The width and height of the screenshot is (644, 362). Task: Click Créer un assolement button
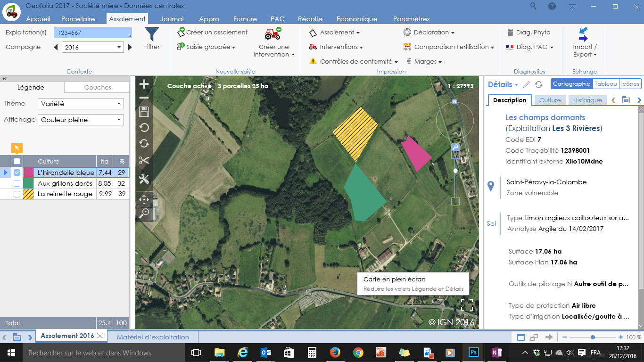[212, 32]
